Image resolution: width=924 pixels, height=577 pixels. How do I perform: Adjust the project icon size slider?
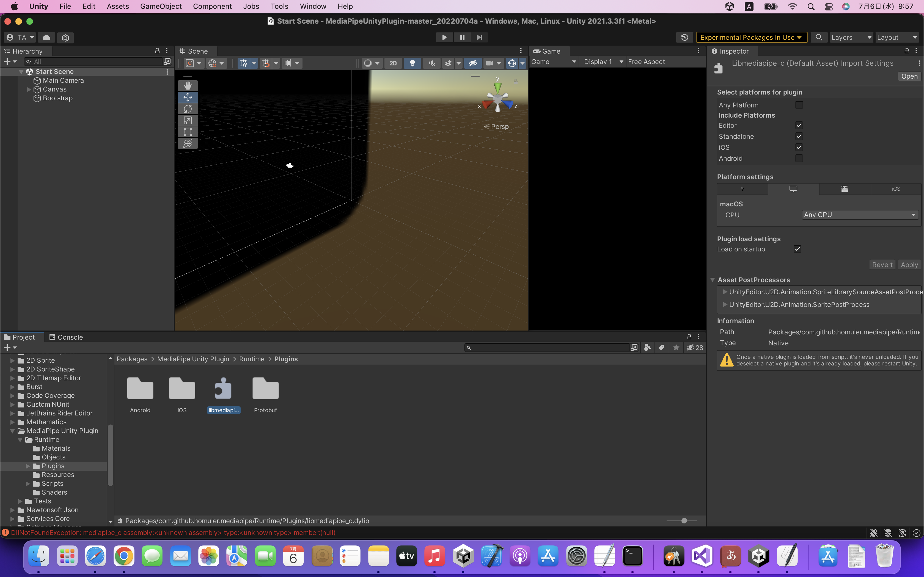pos(684,520)
